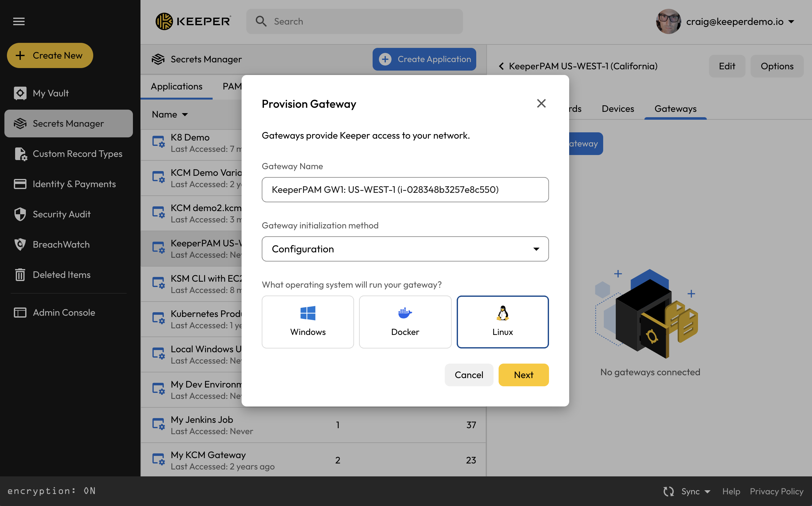Screen dimensions: 812x506
Task: Select Linux as gateway operating system
Action: (x=502, y=322)
